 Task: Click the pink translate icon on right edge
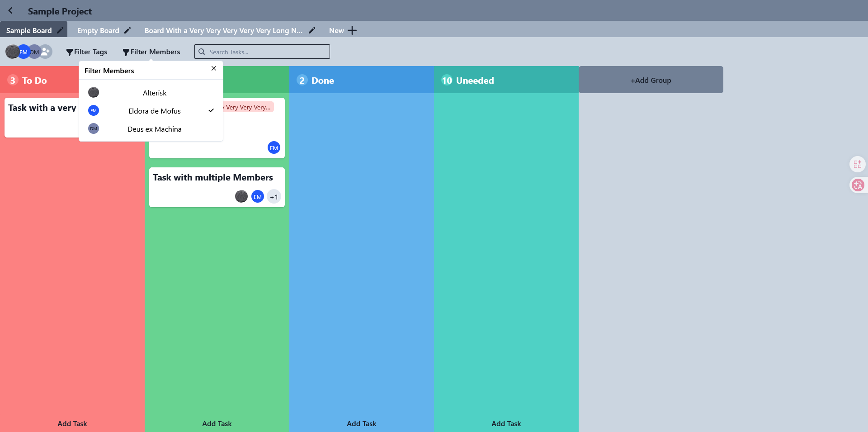[858, 185]
